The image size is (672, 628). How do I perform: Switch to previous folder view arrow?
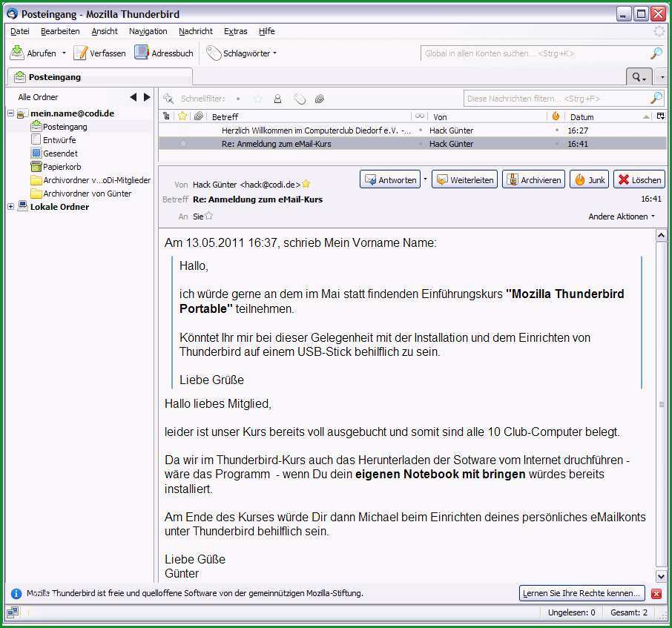coord(134,97)
